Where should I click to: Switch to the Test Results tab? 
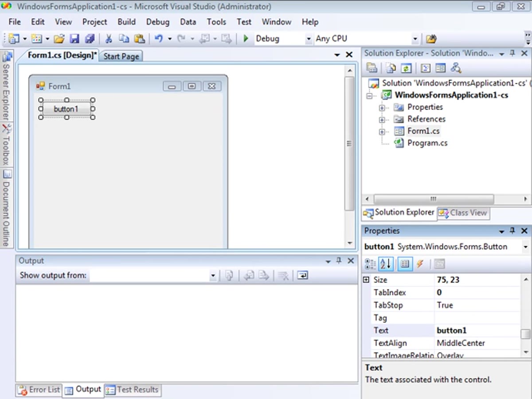[132, 390]
